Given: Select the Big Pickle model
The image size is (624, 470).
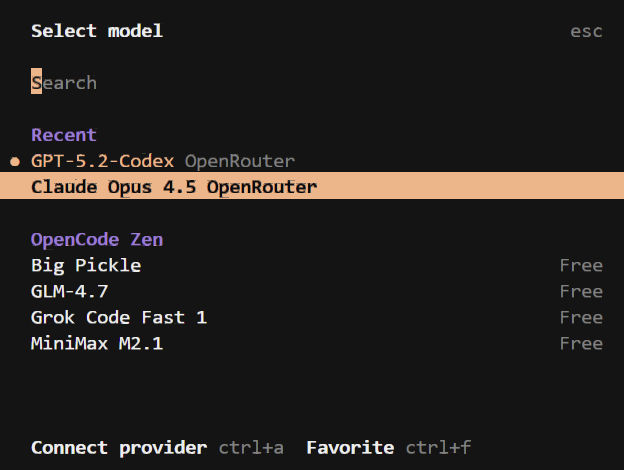Looking at the screenshot, I should point(86,265).
